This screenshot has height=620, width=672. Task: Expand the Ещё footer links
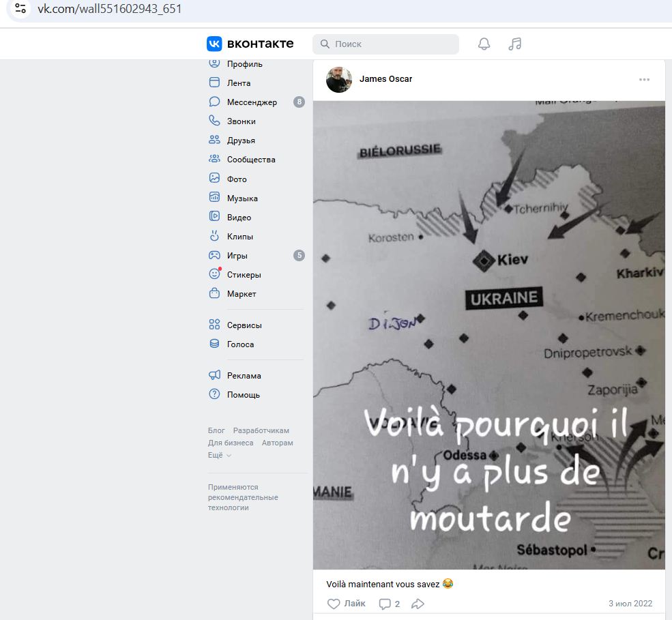coord(220,455)
